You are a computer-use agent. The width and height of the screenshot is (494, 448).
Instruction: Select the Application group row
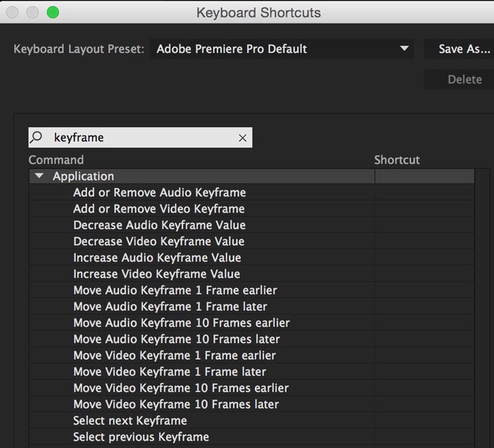click(252, 176)
